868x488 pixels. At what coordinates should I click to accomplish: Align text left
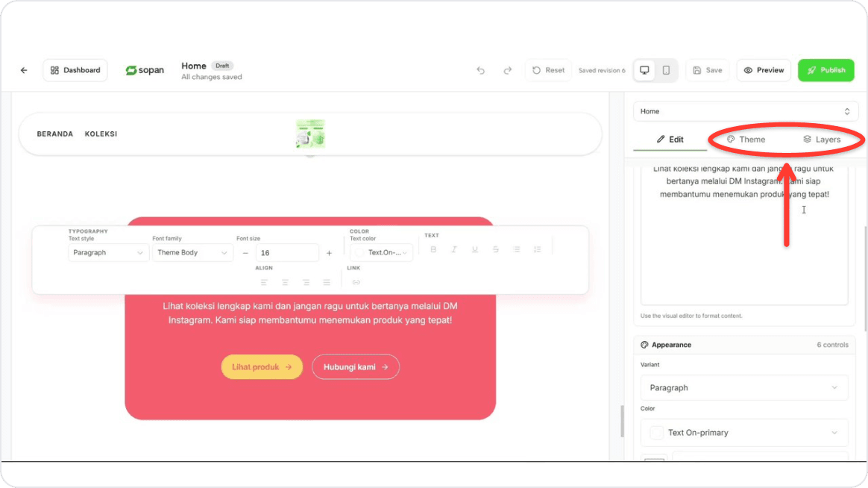(x=264, y=283)
